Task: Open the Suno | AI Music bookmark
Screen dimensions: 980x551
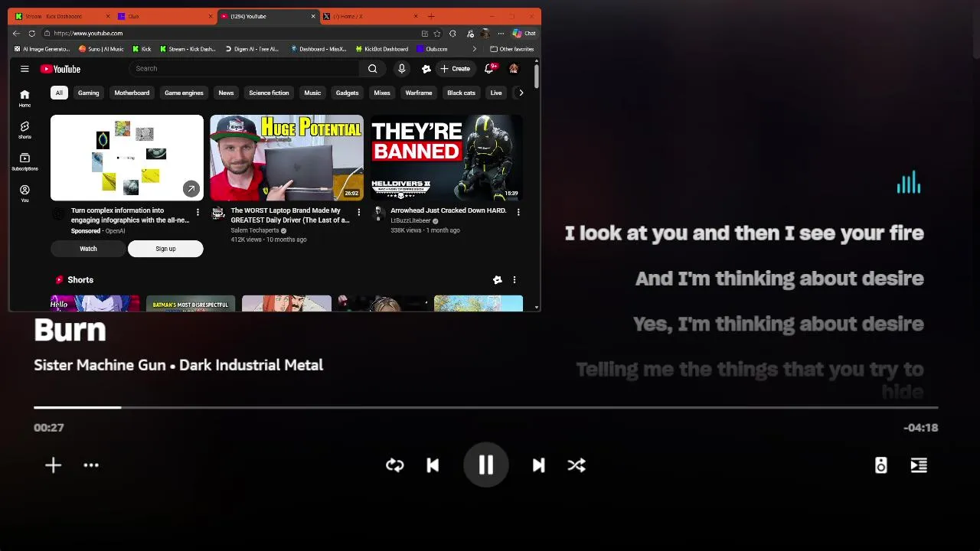Action: (101, 49)
